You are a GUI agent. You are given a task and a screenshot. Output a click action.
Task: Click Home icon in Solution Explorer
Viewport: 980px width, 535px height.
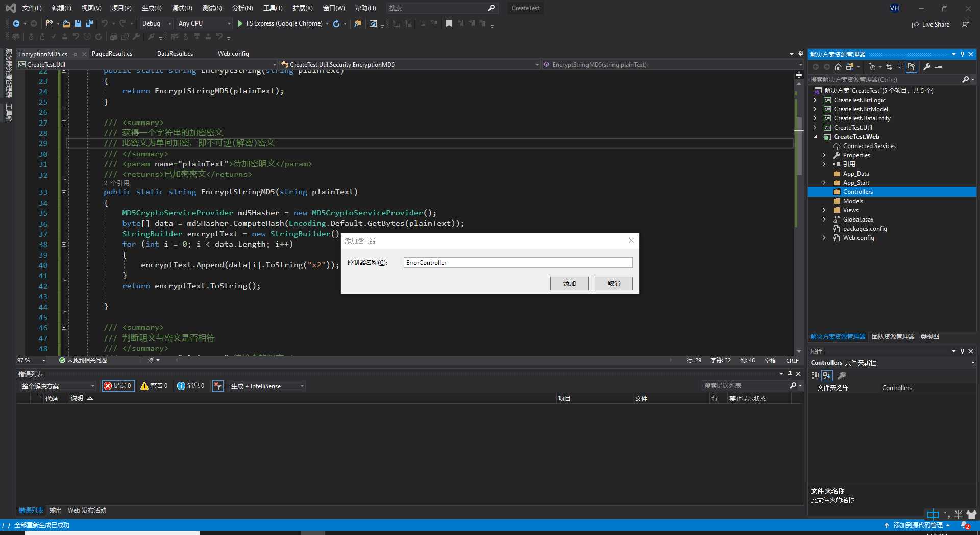[838, 67]
